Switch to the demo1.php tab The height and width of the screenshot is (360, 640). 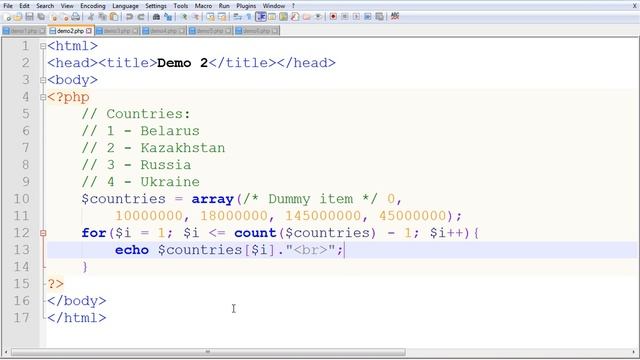tap(24, 31)
